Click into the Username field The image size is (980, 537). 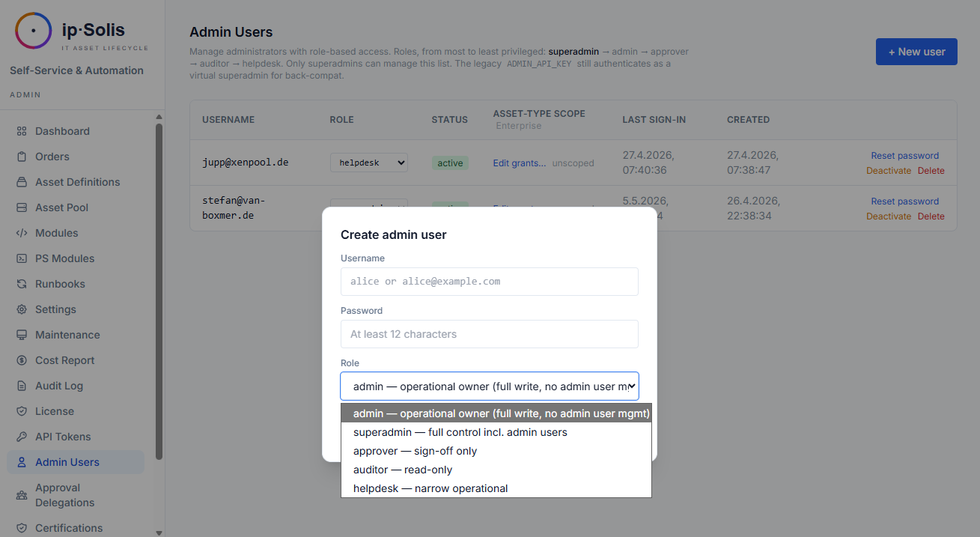coord(490,282)
